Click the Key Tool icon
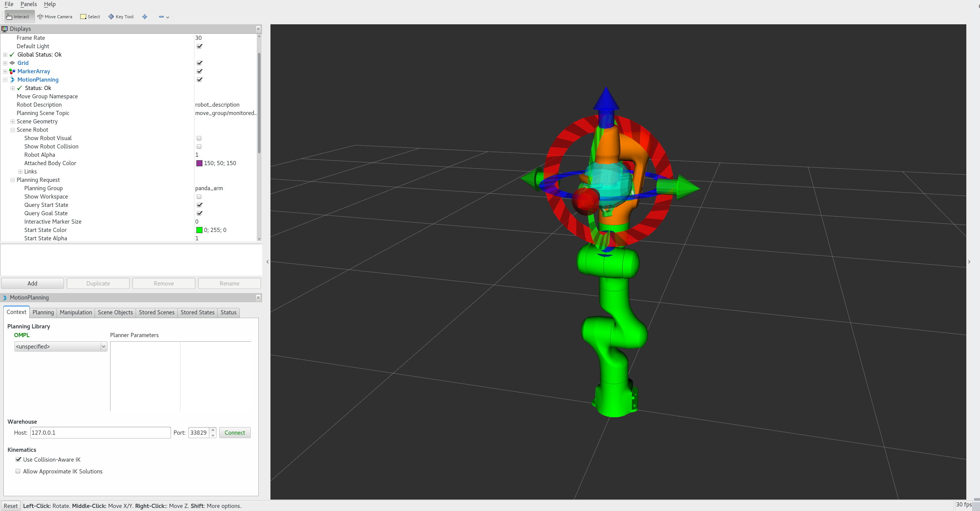 click(111, 17)
